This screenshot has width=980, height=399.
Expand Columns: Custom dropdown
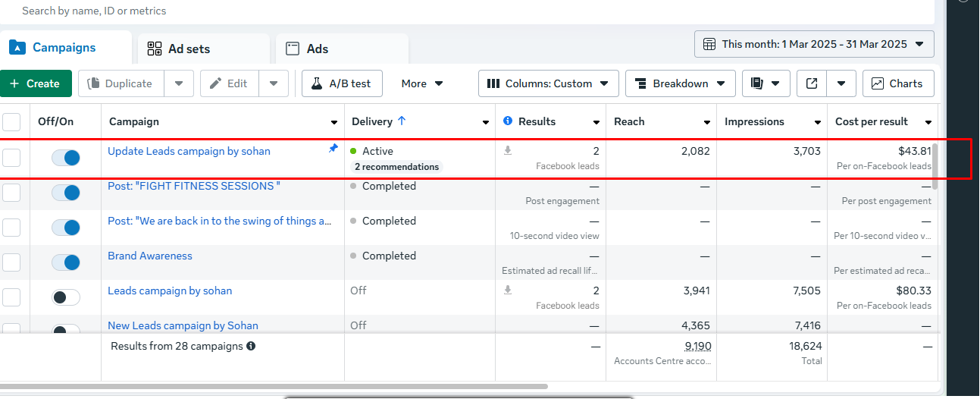[x=548, y=83]
